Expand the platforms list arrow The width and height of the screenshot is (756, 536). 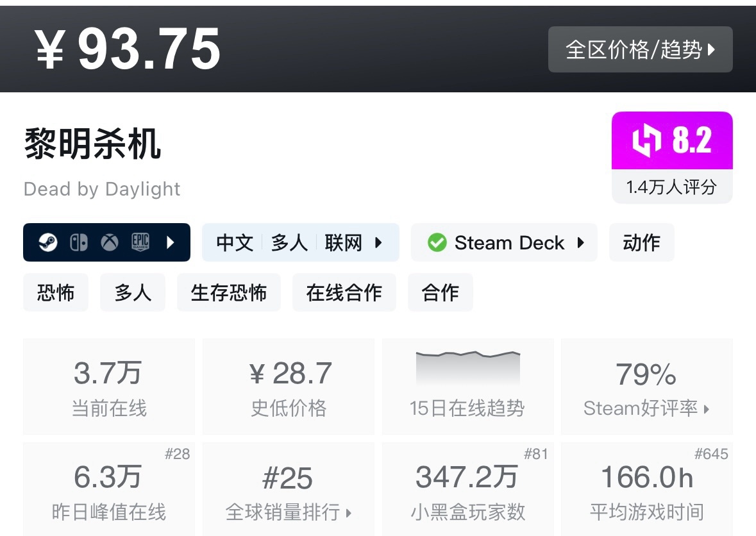[171, 243]
